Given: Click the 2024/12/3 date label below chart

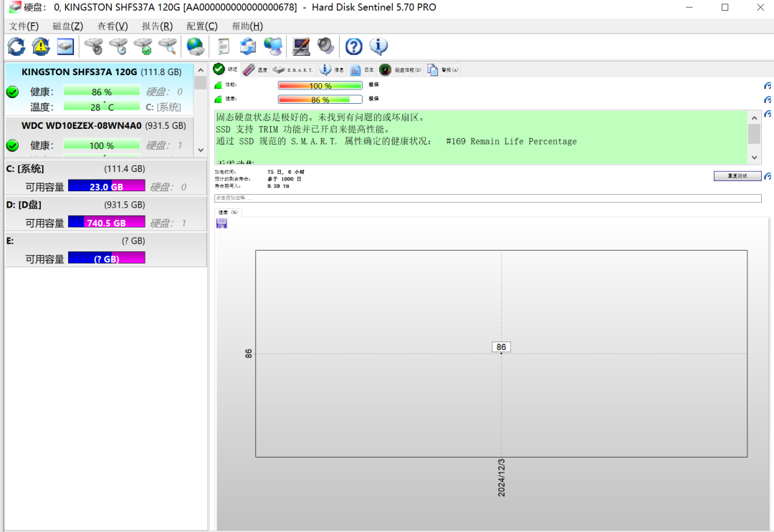Looking at the screenshot, I should pyautogui.click(x=501, y=478).
